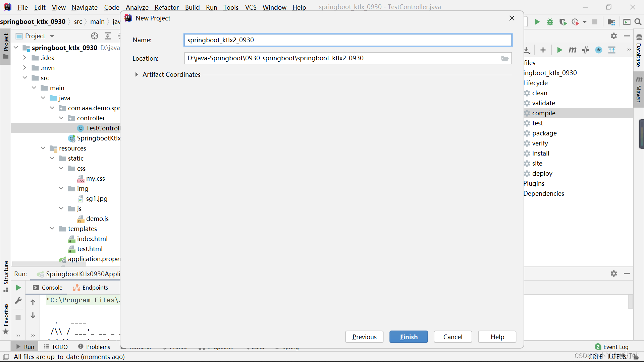
Task: Expand the .mvn folder
Action: point(24,68)
